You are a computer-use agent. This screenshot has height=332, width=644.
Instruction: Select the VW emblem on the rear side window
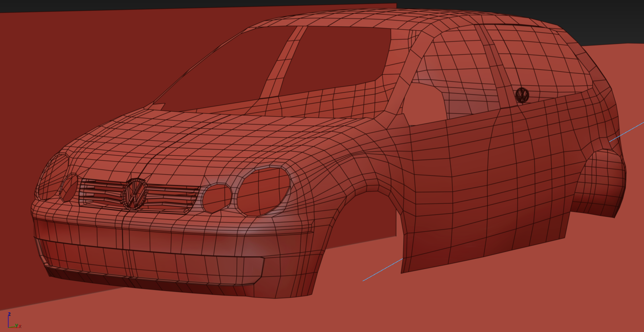coord(522,95)
